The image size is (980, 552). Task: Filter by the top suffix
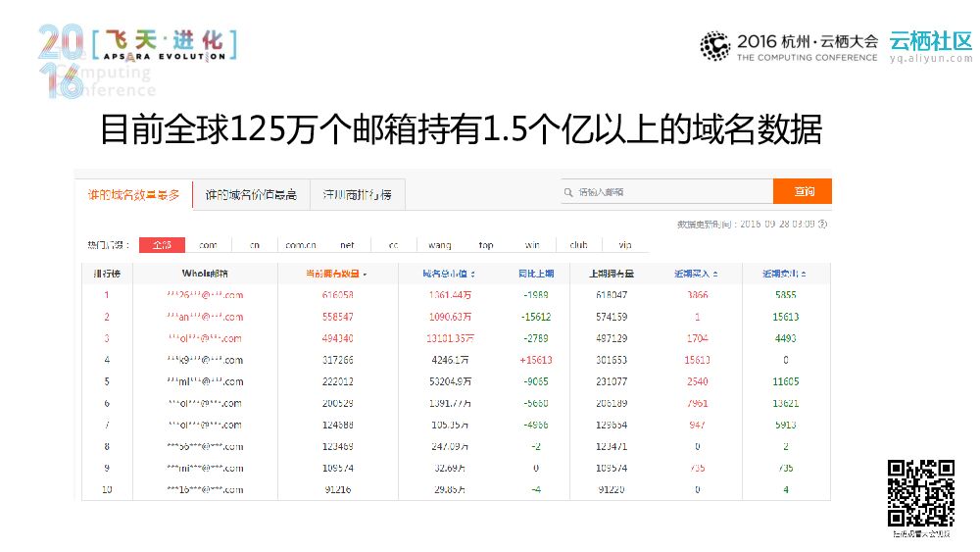[x=486, y=245]
